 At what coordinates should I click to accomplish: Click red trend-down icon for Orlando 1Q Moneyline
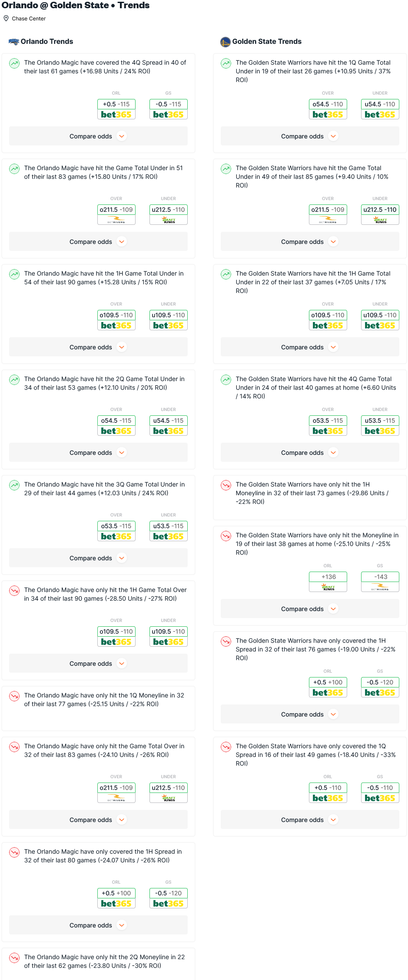click(x=14, y=696)
